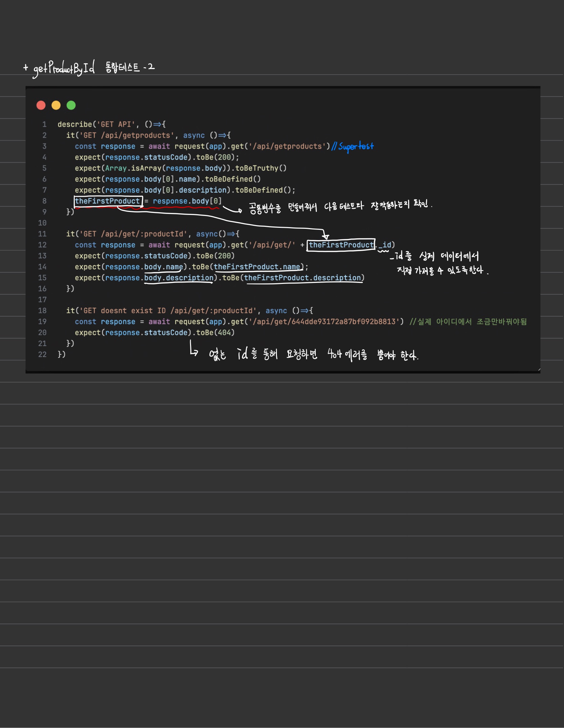Click line number 1 in the gutter
This screenshot has height=728, width=564.
coord(44,124)
